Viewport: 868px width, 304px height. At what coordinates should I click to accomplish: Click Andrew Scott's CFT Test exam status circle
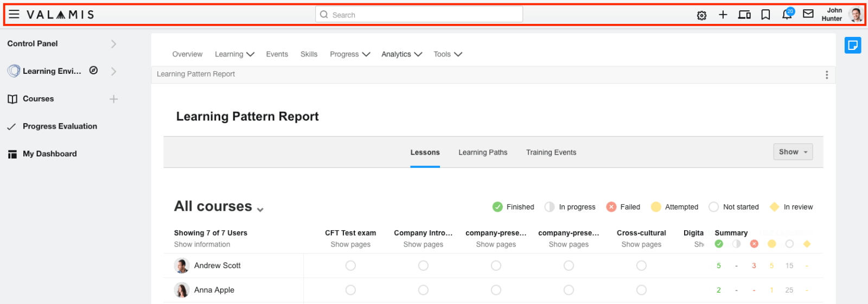pyautogui.click(x=350, y=265)
